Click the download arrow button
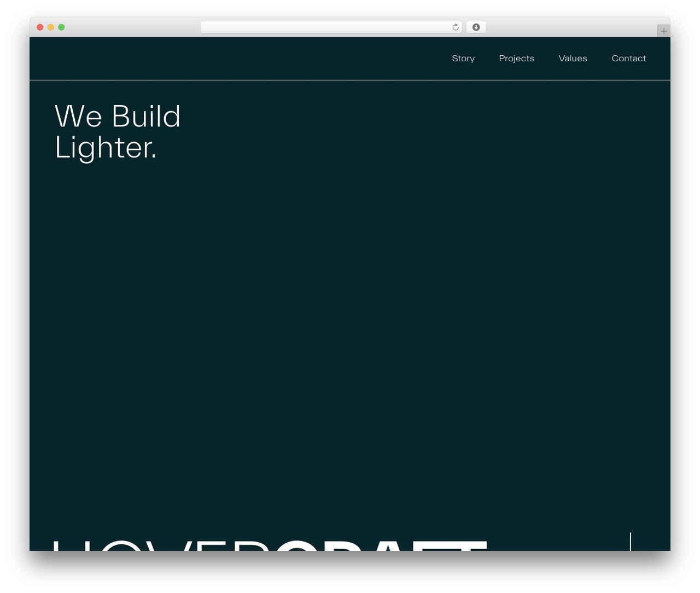The image size is (700, 593). click(476, 27)
